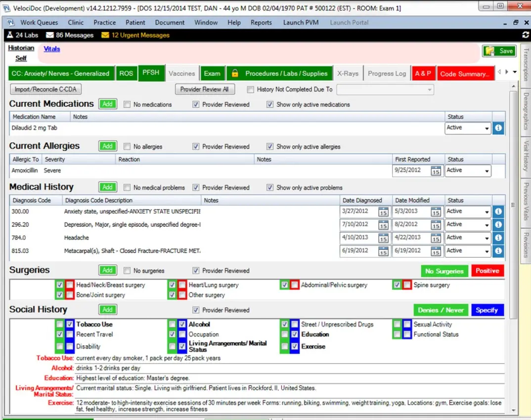Click the Save icon button
This screenshot has width=531, height=420.
(498, 51)
